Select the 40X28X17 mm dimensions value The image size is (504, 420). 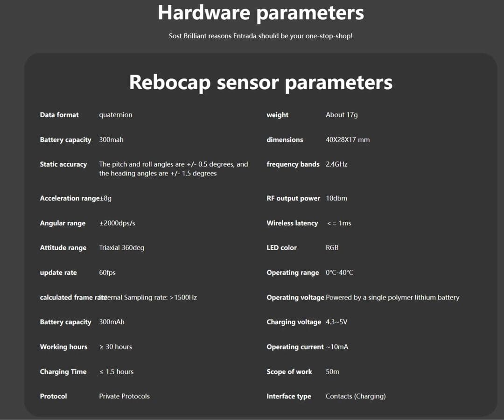click(347, 140)
